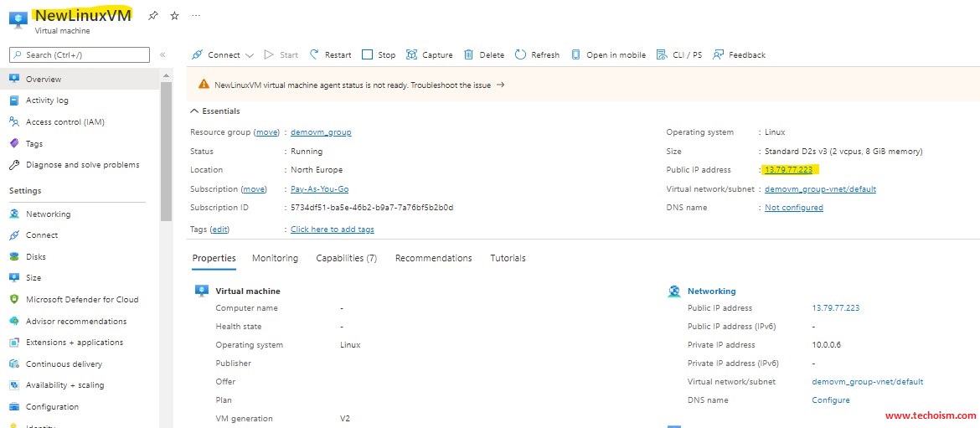The width and height of the screenshot is (980, 428).
Task: Click the sidebar scrollbar thumb
Action: [166, 152]
